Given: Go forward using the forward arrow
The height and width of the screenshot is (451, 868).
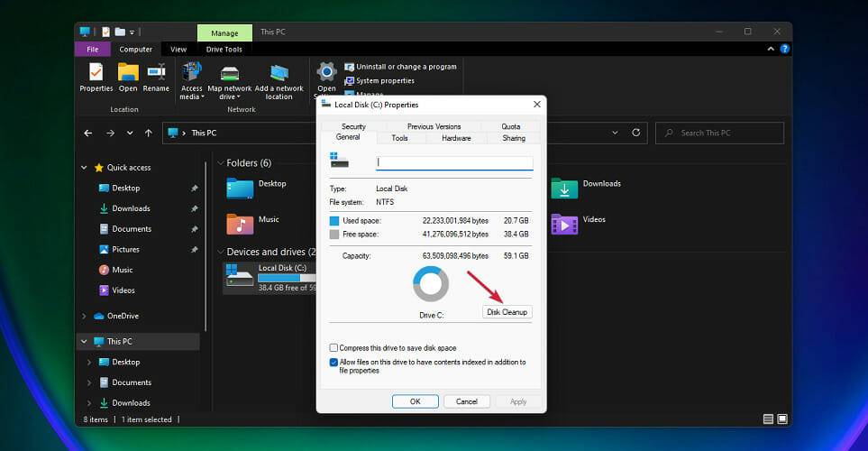Looking at the screenshot, I should click(110, 133).
